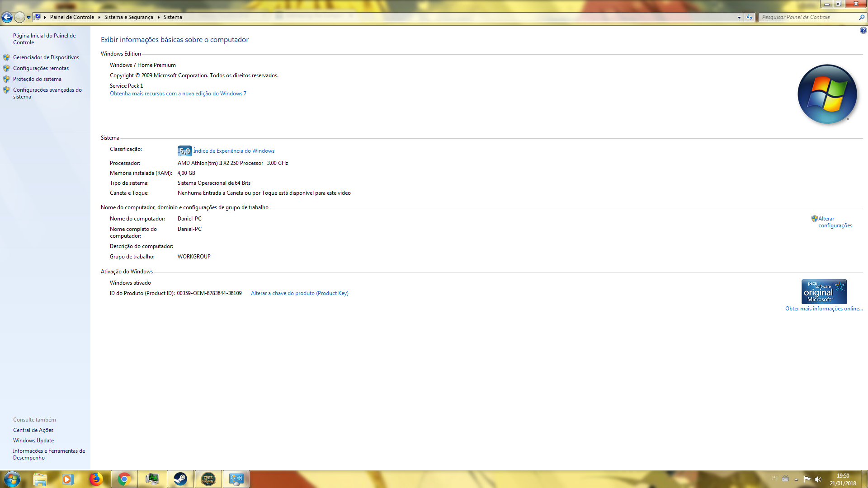This screenshot has width=868, height=488.
Task: Select the Product ID number text
Action: [209, 293]
